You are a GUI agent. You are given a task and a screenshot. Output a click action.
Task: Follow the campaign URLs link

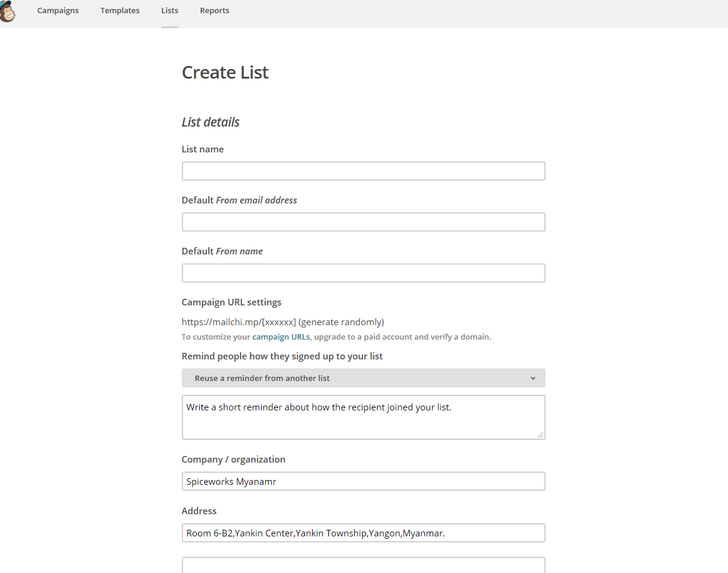tap(281, 337)
